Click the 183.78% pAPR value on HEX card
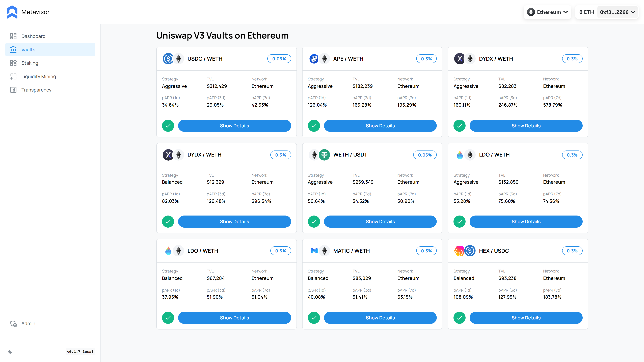Viewport: 644px width, 362px height. 552,297
